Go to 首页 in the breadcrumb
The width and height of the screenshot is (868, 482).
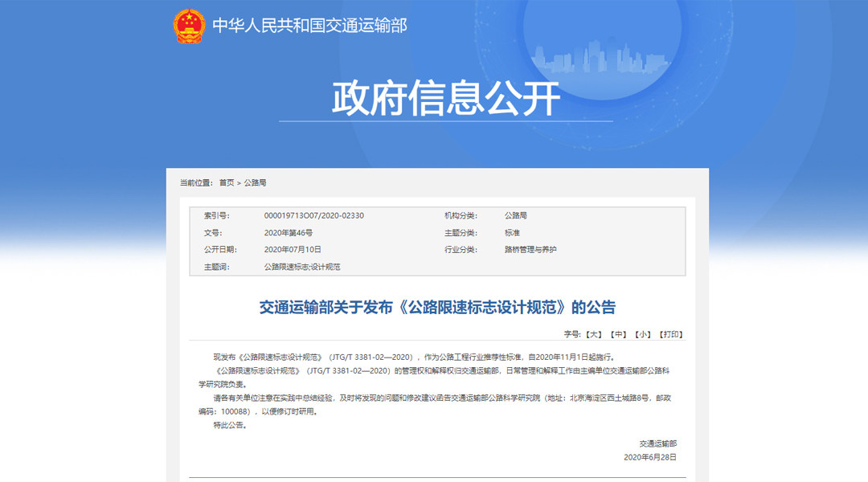coord(227,183)
